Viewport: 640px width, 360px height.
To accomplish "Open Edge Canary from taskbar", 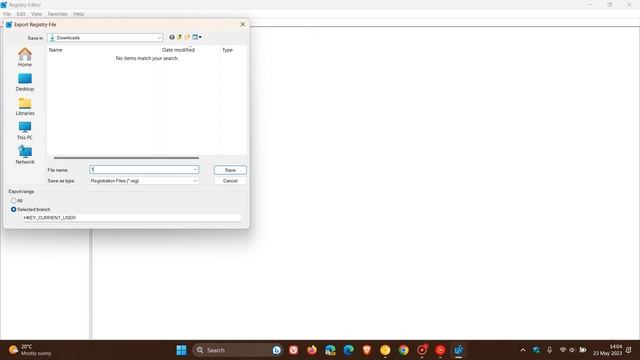I will click(x=330, y=350).
